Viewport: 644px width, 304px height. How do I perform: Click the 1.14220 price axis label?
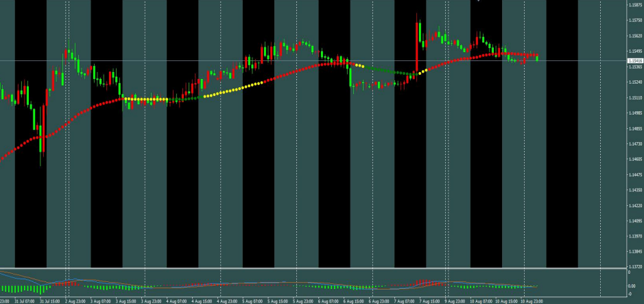(636, 206)
